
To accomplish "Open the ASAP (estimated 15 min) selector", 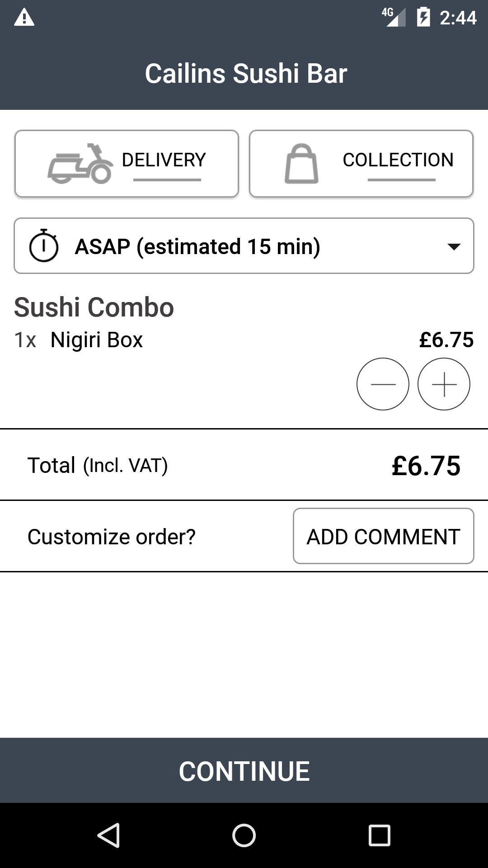I will pyautogui.click(x=244, y=246).
